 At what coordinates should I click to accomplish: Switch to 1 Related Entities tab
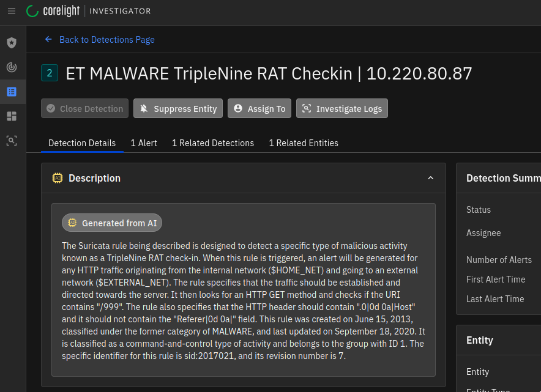(x=304, y=143)
